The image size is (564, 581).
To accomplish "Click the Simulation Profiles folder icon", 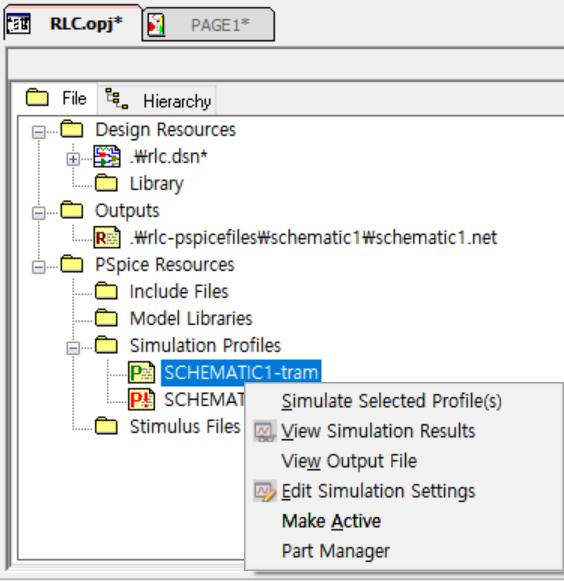I will pyautogui.click(x=106, y=345).
